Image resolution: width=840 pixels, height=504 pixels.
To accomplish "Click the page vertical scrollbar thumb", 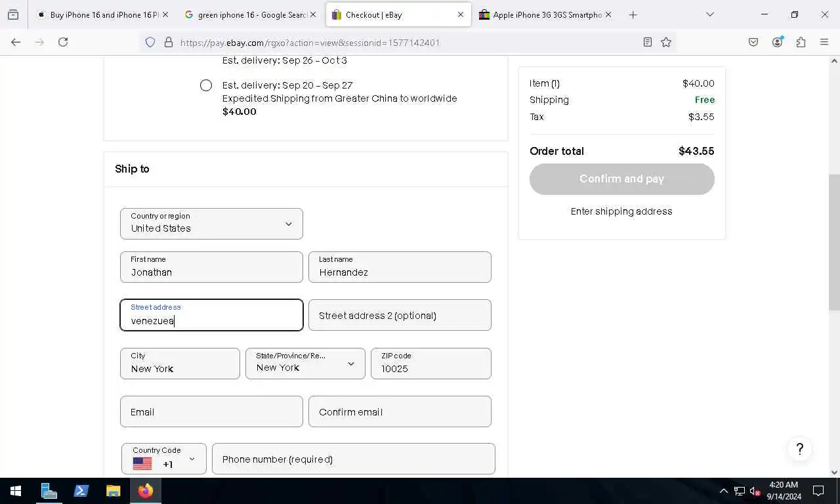I will click(x=834, y=242).
